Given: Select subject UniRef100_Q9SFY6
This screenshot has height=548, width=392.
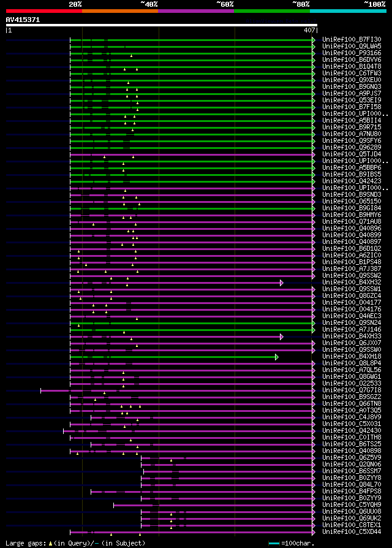Looking at the screenshot, I should 352,141.
